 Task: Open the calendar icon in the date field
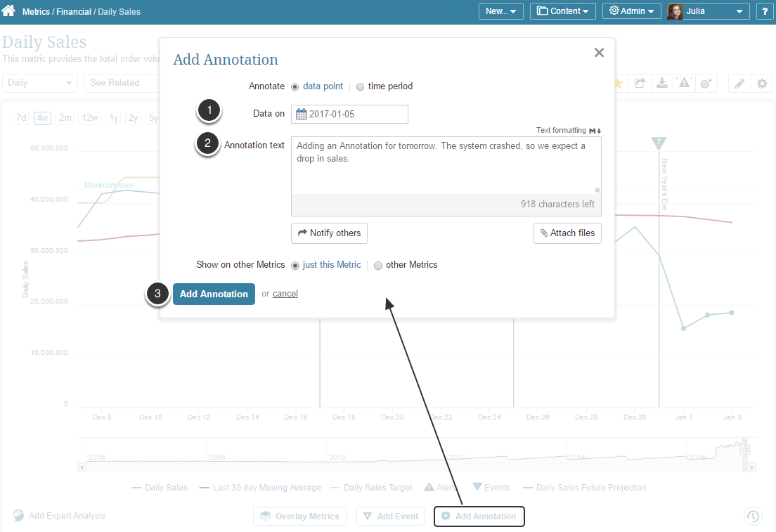pos(300,113)
